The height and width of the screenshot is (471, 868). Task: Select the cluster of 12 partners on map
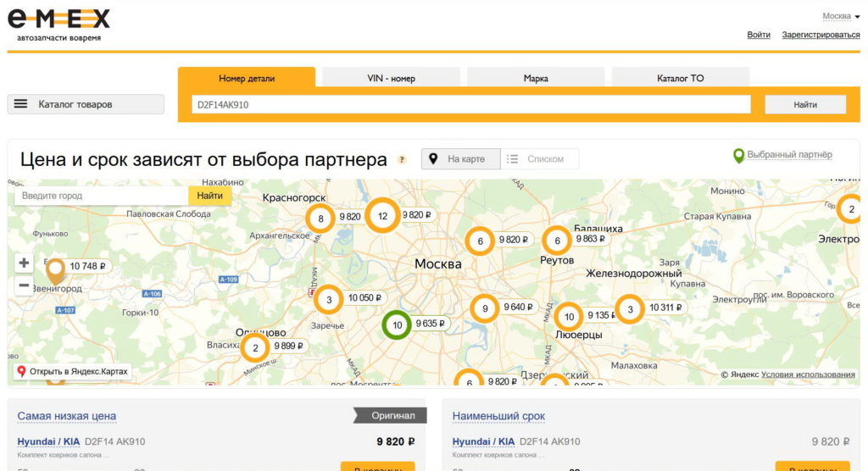382,216
